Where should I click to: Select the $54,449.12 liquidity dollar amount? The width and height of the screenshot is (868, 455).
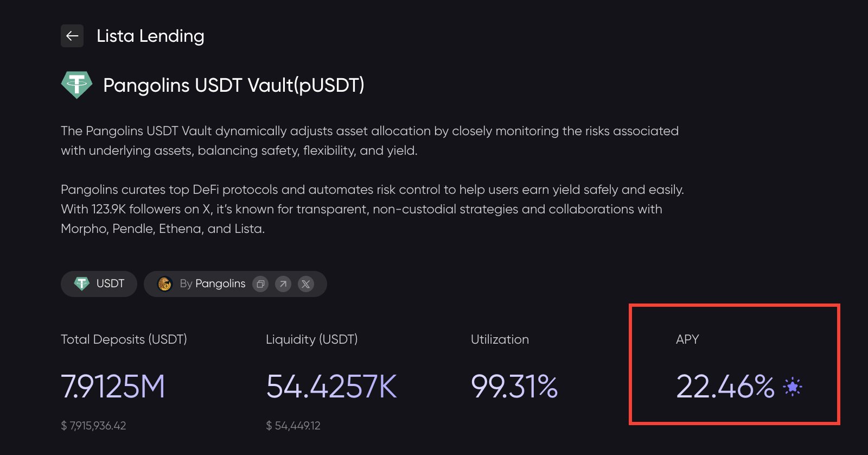[x=293, y=426]
